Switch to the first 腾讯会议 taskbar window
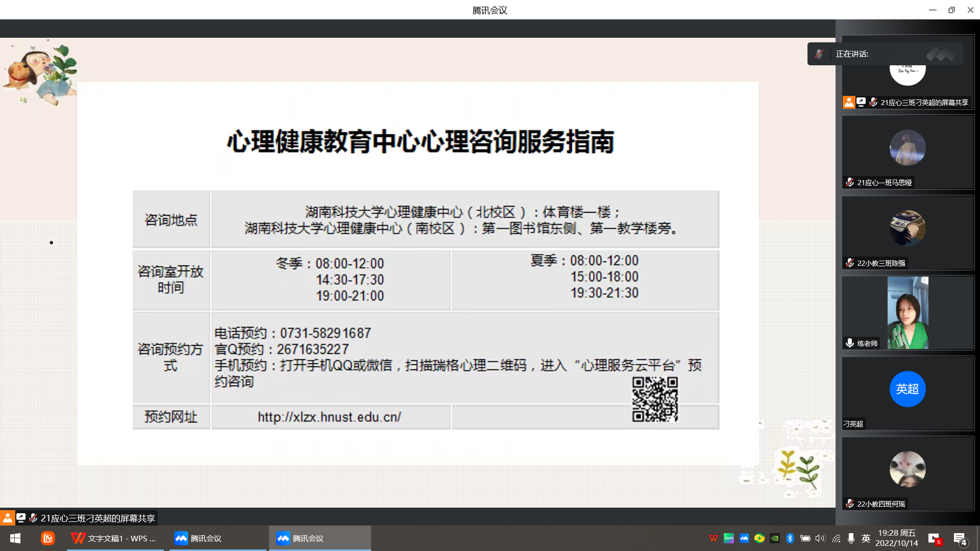The height and width of the screenshot is (551, 980). 217,538
